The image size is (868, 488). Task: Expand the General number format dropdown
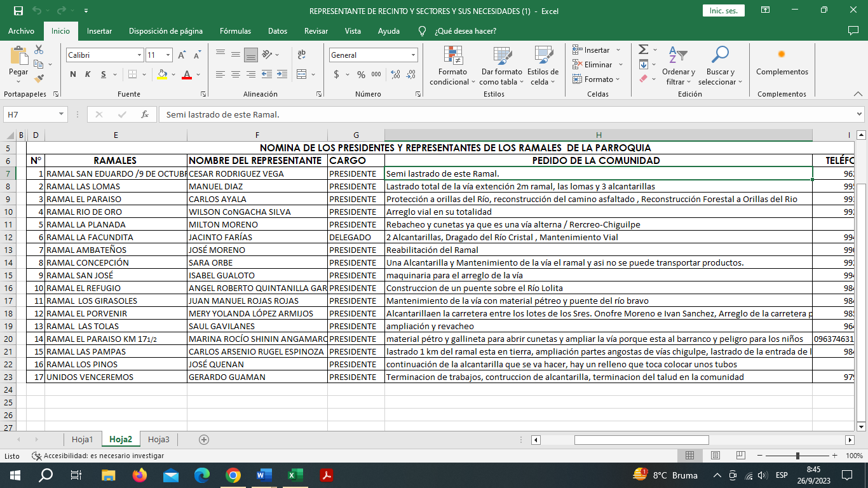point(413,55)
